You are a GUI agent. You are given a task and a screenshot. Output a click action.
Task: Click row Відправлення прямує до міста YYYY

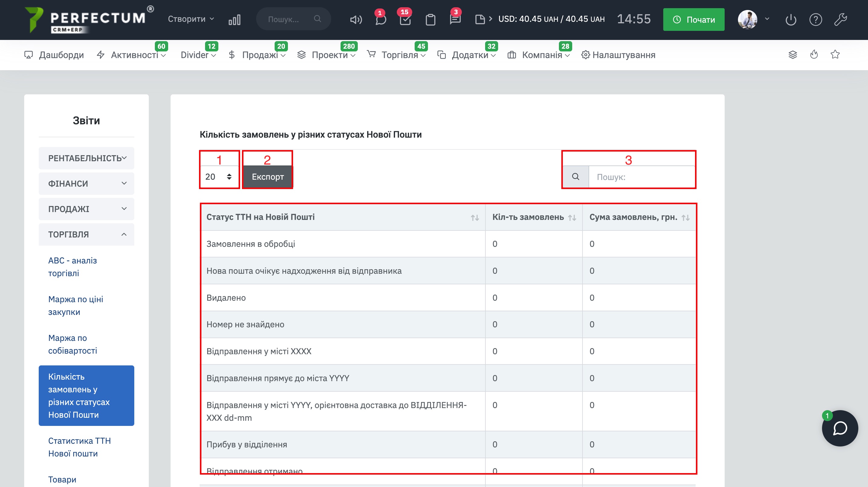click(x=448, y=378)
